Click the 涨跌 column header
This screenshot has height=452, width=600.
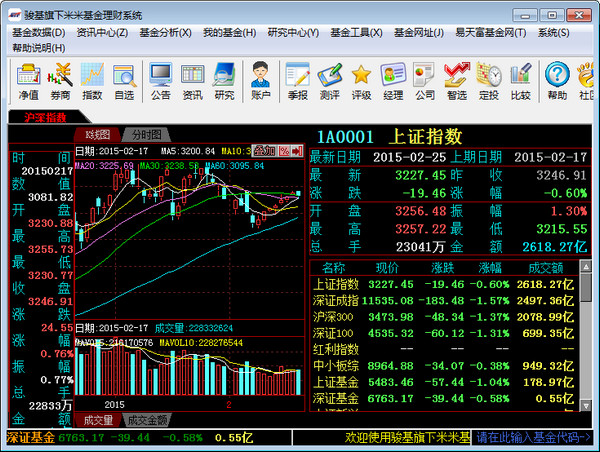pos(442,268)
